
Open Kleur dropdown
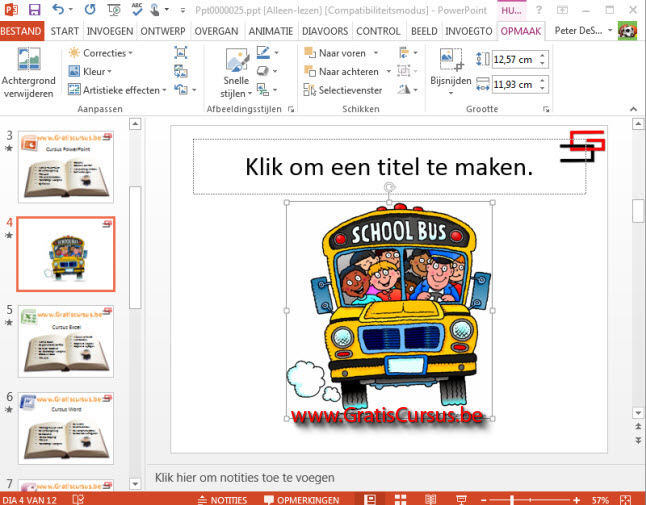point(90,72)
